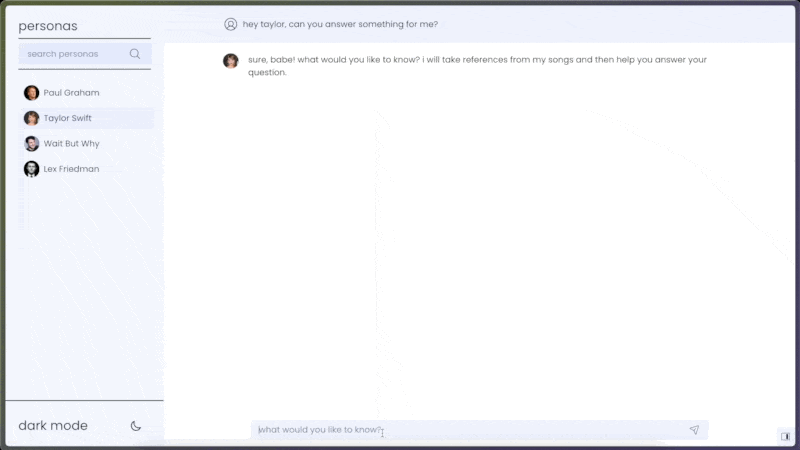The height and width of the screenshot is (450, 800).
Task: Focus the 'search personas' field
Action: point(85,54)
